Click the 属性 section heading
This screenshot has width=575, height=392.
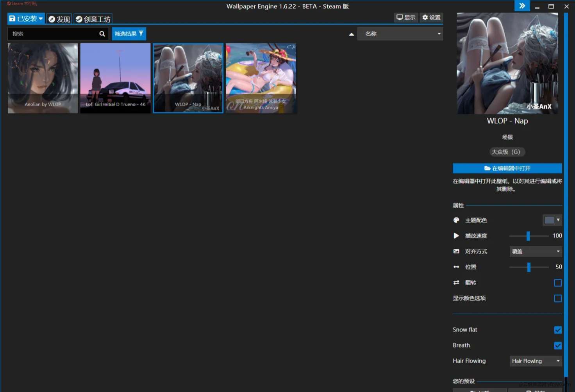458,205
